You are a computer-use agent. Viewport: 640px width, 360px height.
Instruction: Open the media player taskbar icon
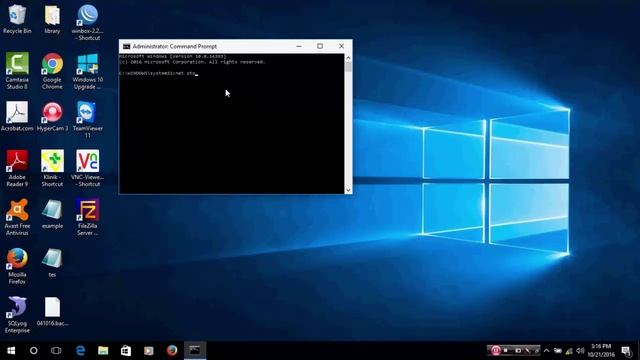pyautogui.click(x=149, y=351)
